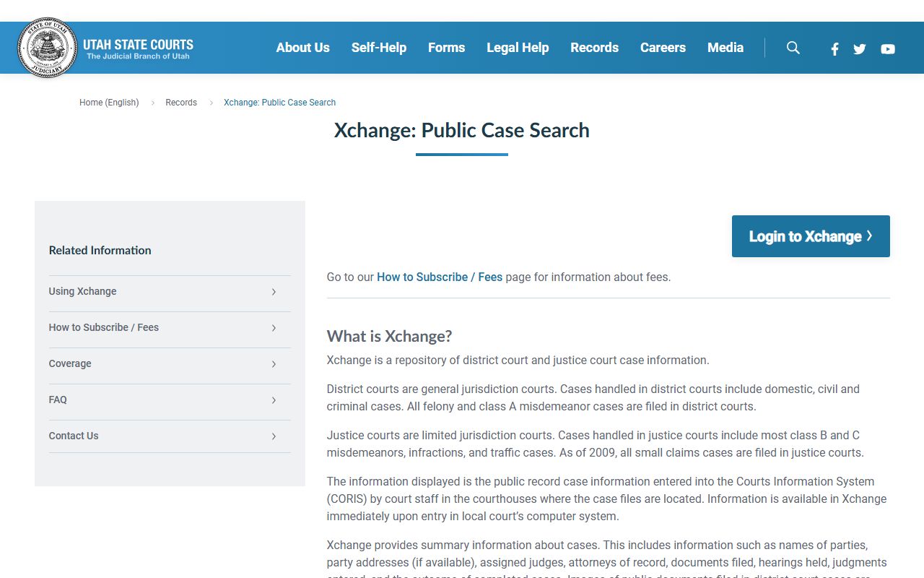924x578 pixels.
Task: Select Forms in the top navigation
Action: pos(446,48)
